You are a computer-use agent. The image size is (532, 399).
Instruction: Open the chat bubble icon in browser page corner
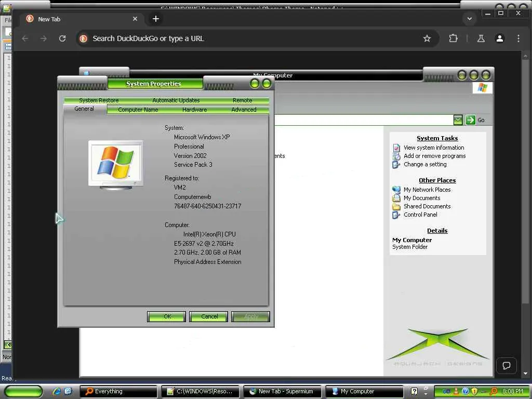506,365
